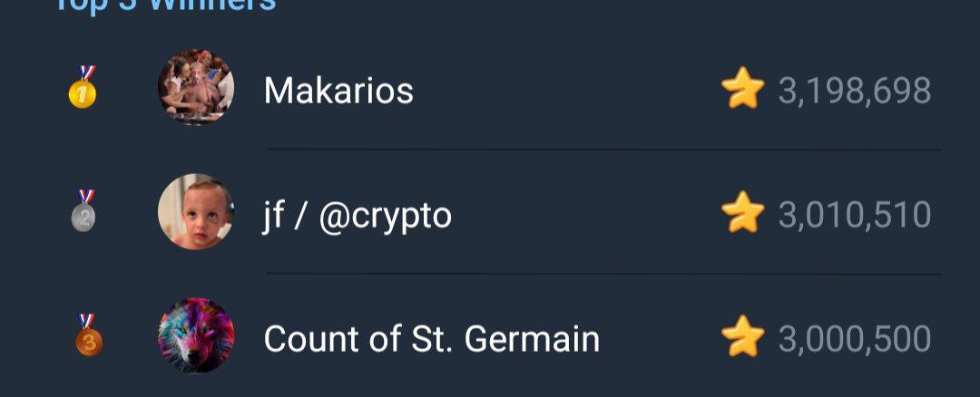The image size is (980, 397).
Task: Click the divider line below the Makarios row
Action: point(603,150)
